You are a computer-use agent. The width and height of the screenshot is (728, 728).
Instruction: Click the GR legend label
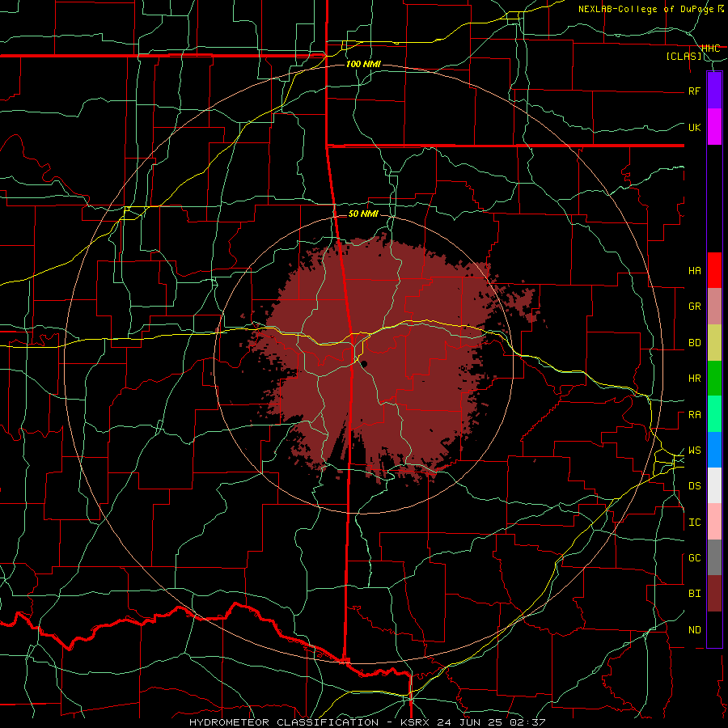pyautogui.click(x=694, y=307)
